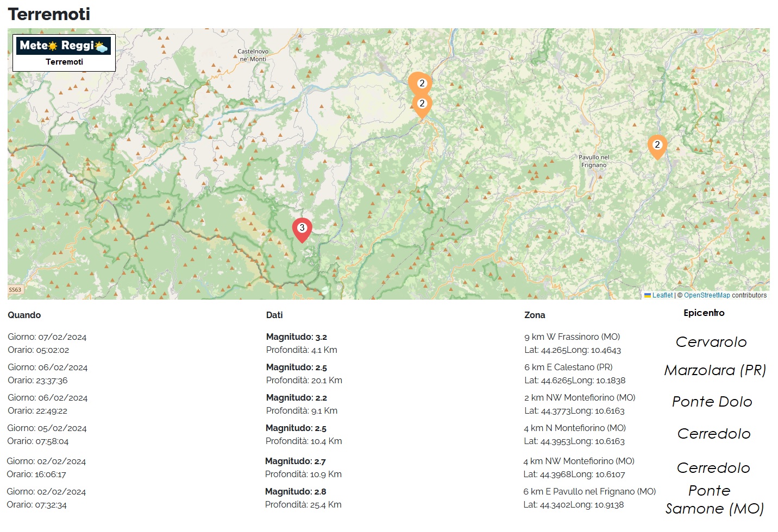Click the Meteo Reggio logo on the map

point(64,46)
